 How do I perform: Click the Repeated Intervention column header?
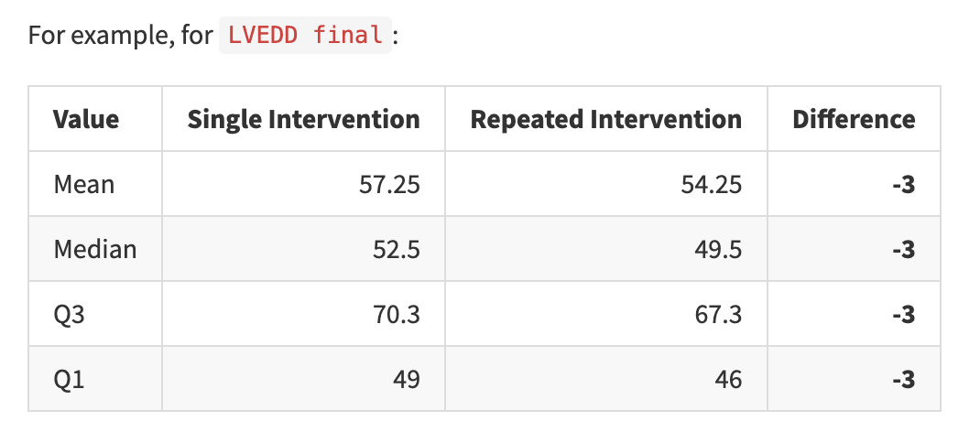(605, 119)
